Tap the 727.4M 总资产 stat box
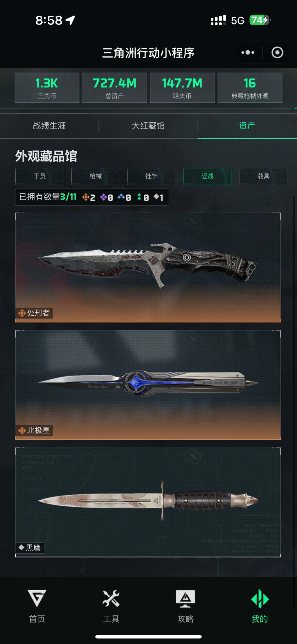297x644 pixels. tap(115, 88)
